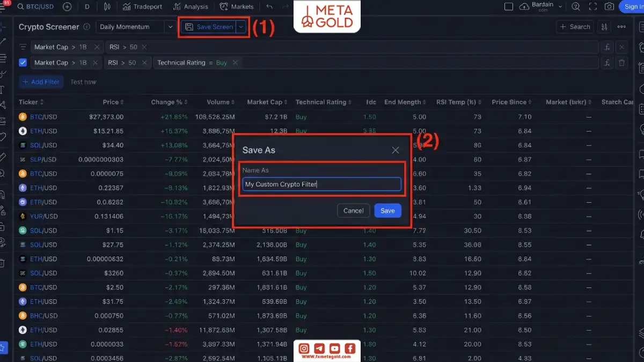
Task: Expand the arrow beside Save Screen
Action: (241, 27)
